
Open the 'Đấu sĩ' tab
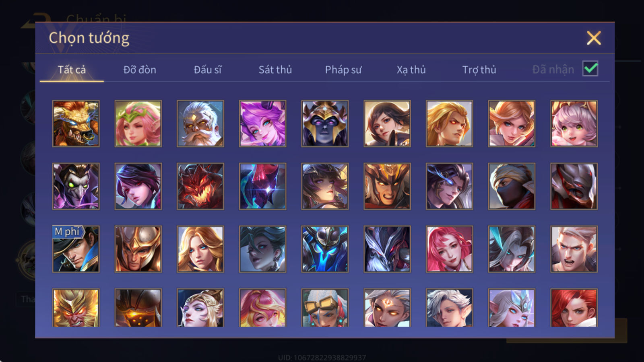point(208,70)
